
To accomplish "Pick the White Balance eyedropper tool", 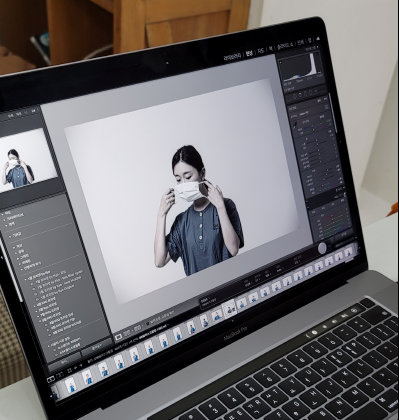I will click(295, 125).
